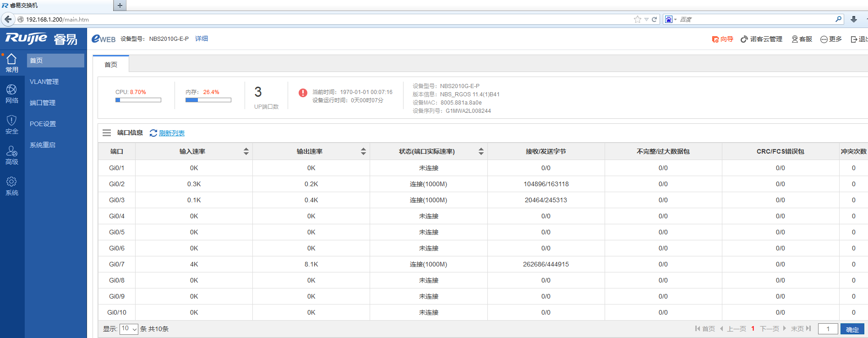Open the 安全 security shield icon
The image size is (868, 338).
pyautogui.click(x=12, y=125)
